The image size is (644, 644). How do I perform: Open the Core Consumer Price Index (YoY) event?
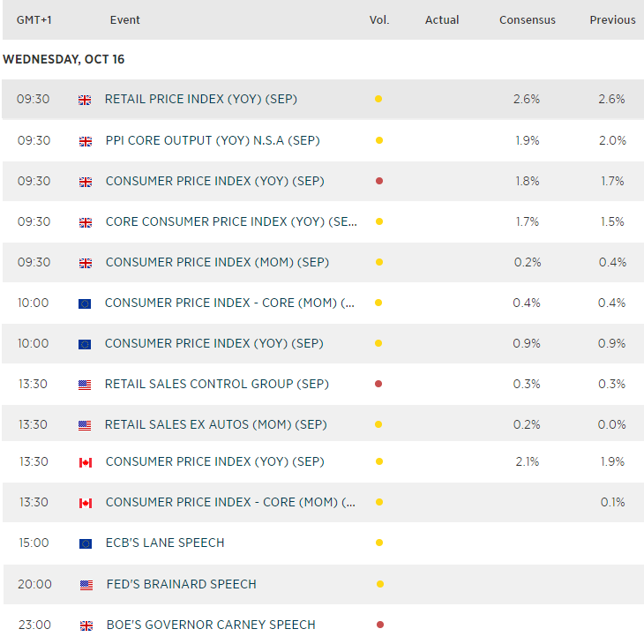click(231, 221)
